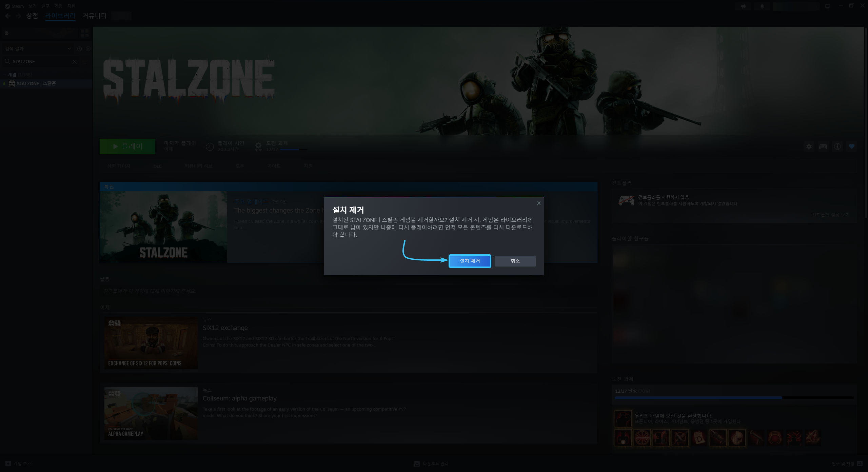The height and width of the screenshot is (472, 868).
Task: Toggle the favorite heart icon
Action: (852, 146)
